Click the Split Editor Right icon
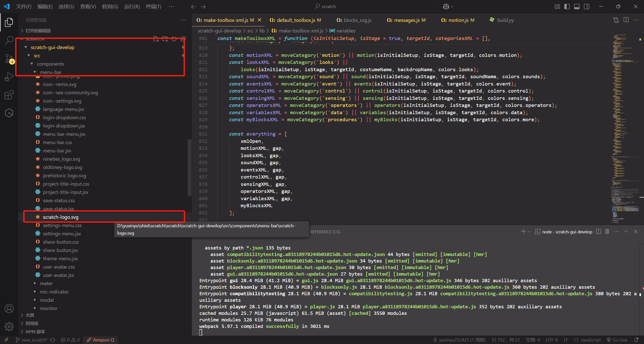Viewport: 644px width, 344px height. 626,20
